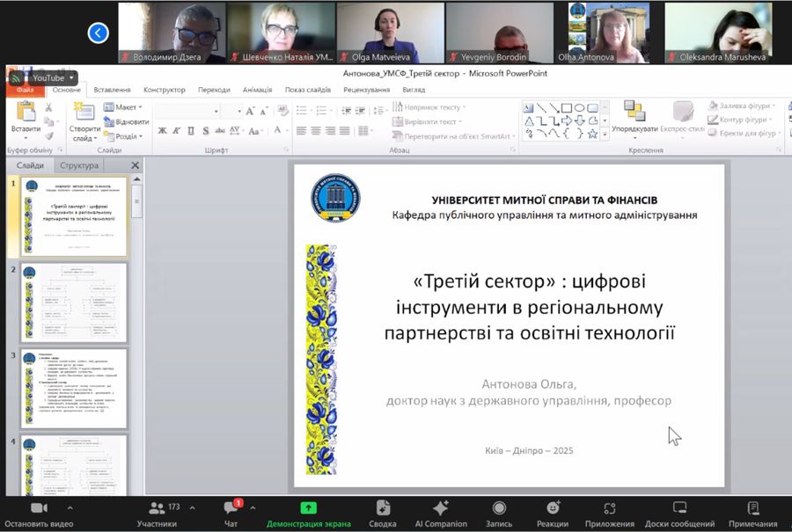The height and width of the screenshot is (532, 792).
Task: Expand participants options arrow next to 173
Action: (x=192, y=507)
